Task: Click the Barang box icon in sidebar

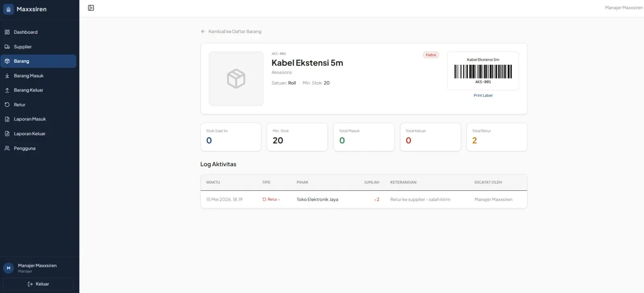Action: [7, 61]
